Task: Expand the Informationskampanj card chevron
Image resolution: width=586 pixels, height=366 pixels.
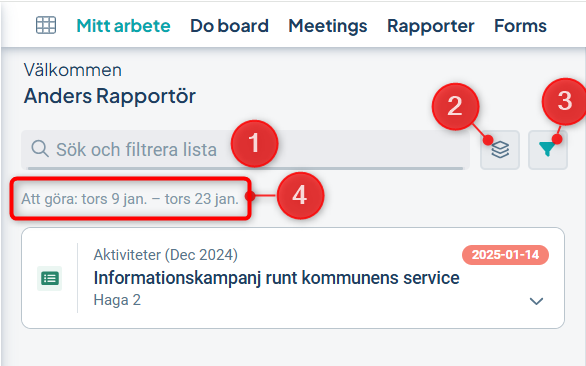Action: pyautogui.click(x=536, y=301)
